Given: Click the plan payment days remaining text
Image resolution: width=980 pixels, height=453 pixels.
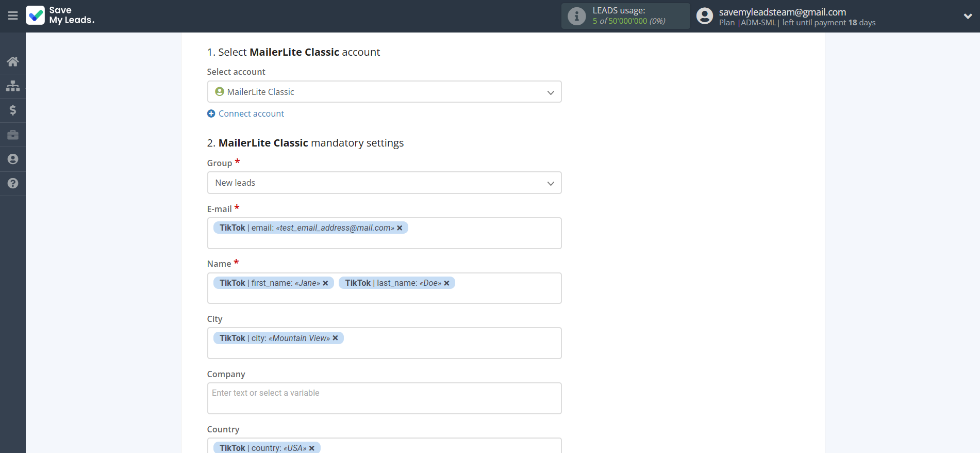Looking at the screenshot, I should 797,23.
